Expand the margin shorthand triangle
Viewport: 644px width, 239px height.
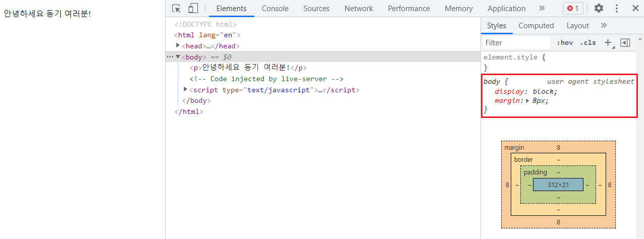point(528,100)
